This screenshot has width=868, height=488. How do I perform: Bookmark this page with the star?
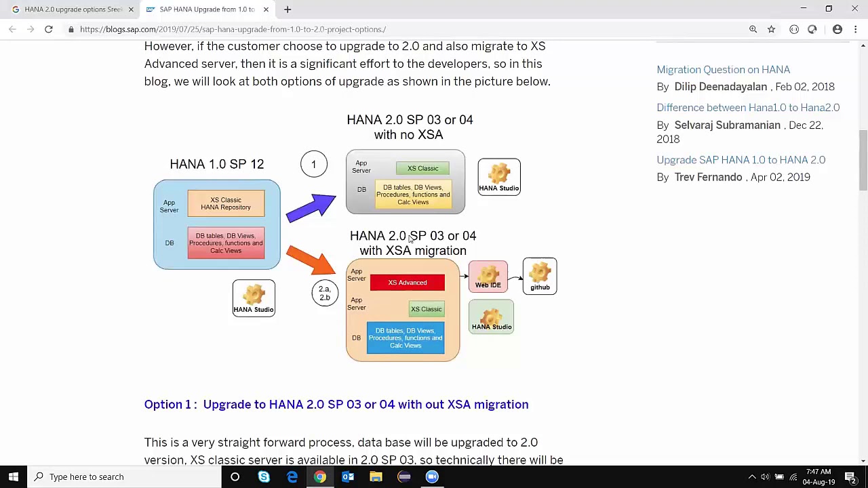point(771,29)
